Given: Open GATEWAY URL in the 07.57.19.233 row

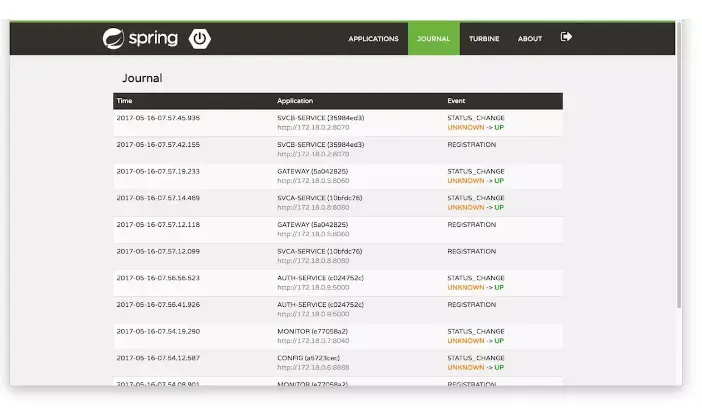Looking at the screenshot, I should (313, 181).
